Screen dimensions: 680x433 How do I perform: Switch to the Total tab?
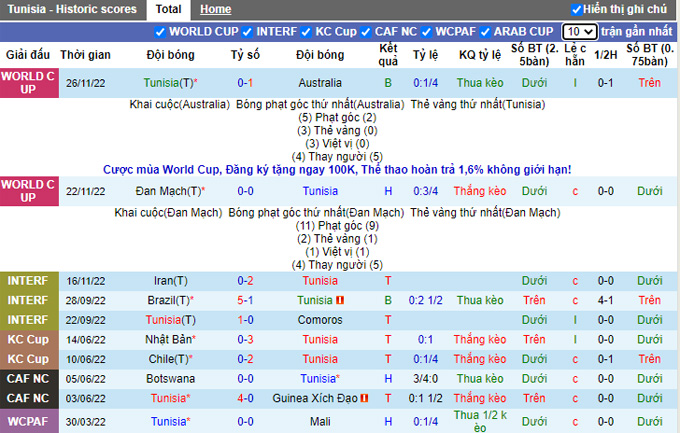tap(168, 9)
